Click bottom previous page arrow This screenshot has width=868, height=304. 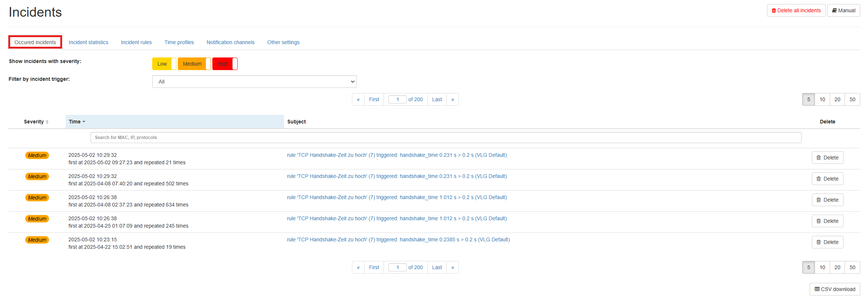(358, 267)
